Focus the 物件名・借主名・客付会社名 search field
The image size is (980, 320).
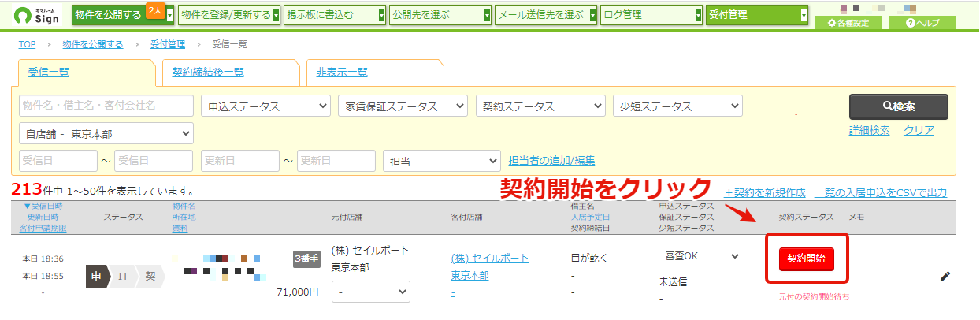click(106, 106)
